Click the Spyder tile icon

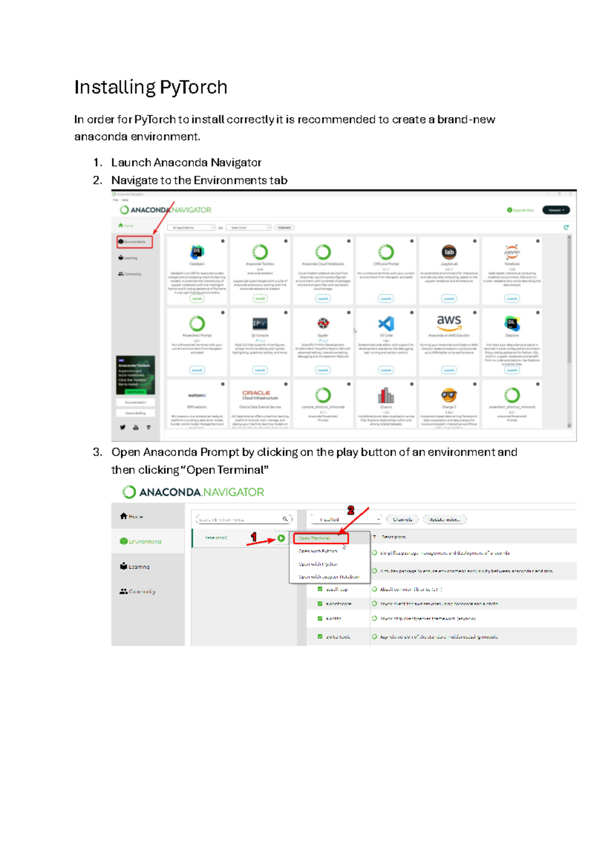coord(323,323)
